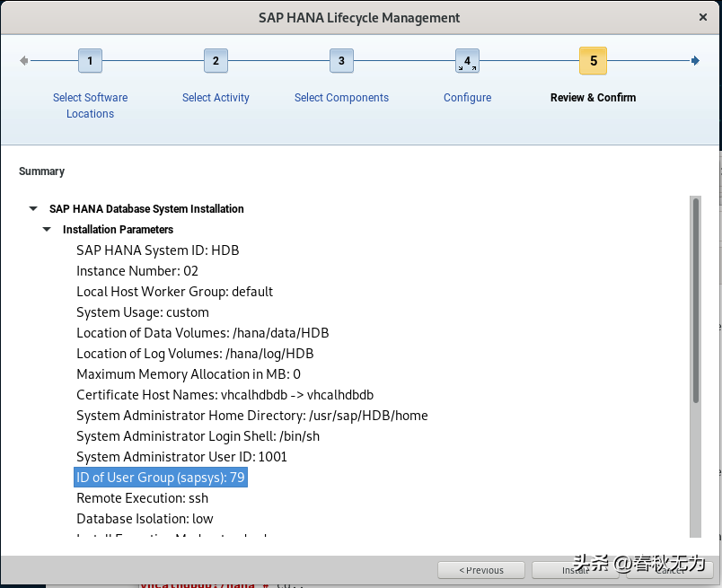Image resolution: width=722 pixels, height=588 pixels.
Task: Click the Previous button
Action: [481, 569]
